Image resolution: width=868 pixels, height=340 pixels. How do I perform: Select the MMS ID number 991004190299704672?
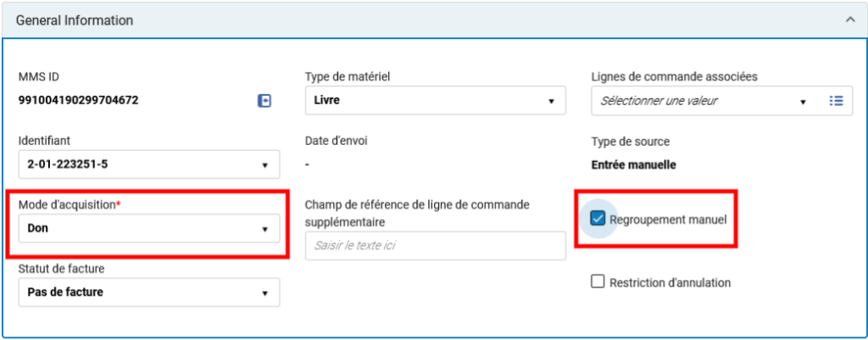pos(79,100)
